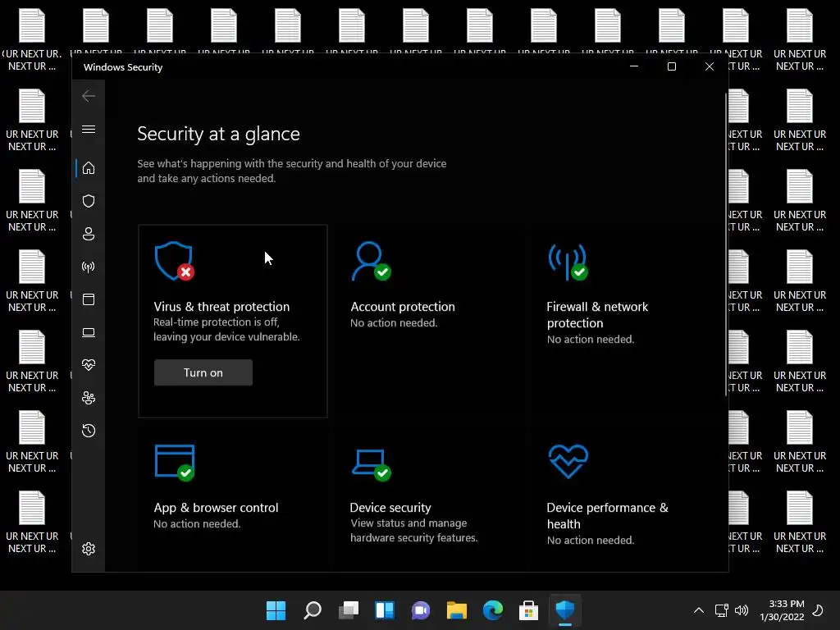Viewport: 840px width, 630px height.
Task: Open App & browser control heading
Action: pyautogui.click(x=216, y=508)
